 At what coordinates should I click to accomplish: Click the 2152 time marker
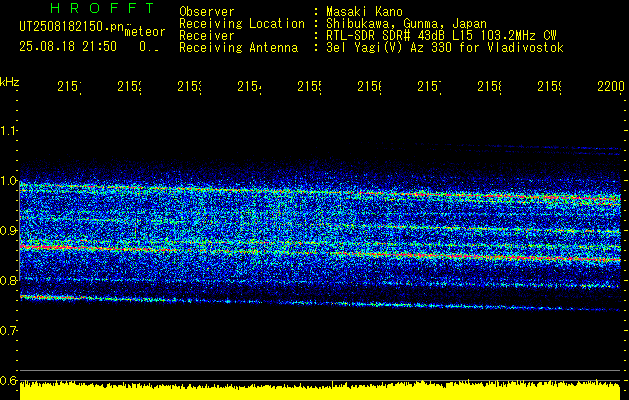click(129, 87)
